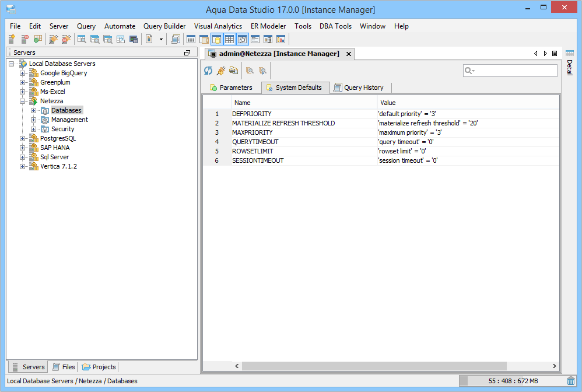Expand the Ms-Excel server node
Image resolution: width=582 pixels, height=392 pixels.
[x=23, y=92]
